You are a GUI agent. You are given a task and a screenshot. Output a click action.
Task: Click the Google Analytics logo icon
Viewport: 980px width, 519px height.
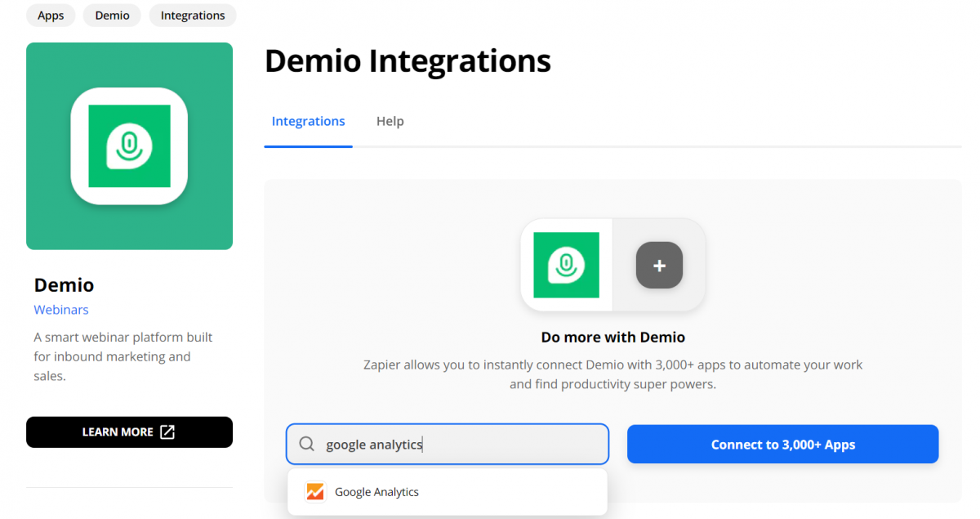pos(314,492)
